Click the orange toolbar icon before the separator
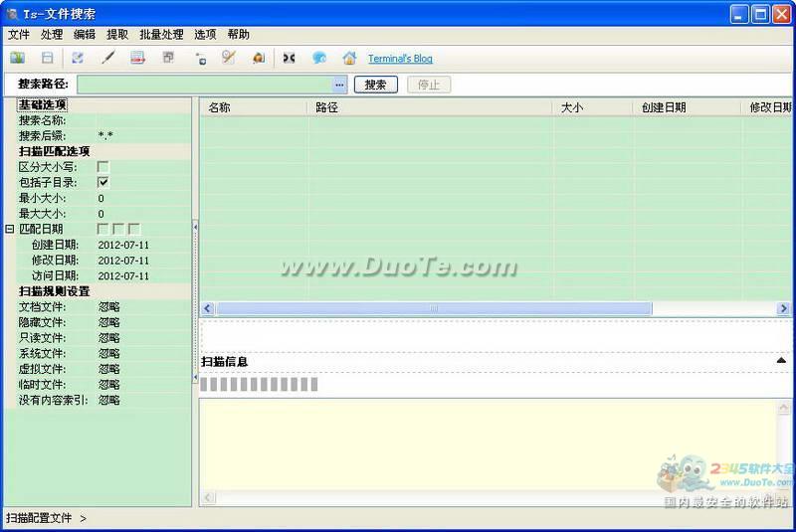 259,58
